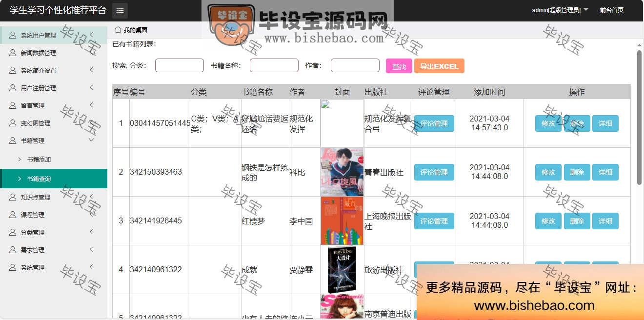Click the cover image of 成就
Image resolution: width=644 pixels, height=320 pixels.
click(x=342, y=270)
